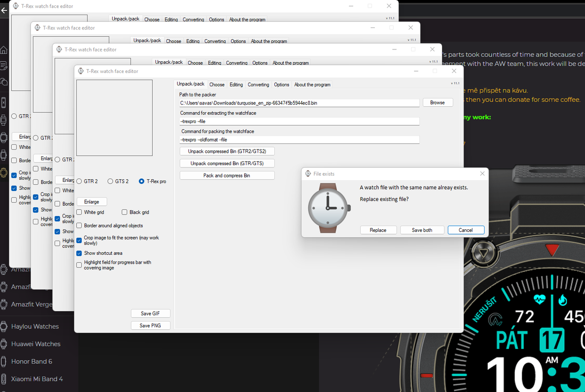Click Unpack compressed Bin (GTR/GTS)
The width and height of the screenshot is (585, 392).
click(x=227, y=163)
